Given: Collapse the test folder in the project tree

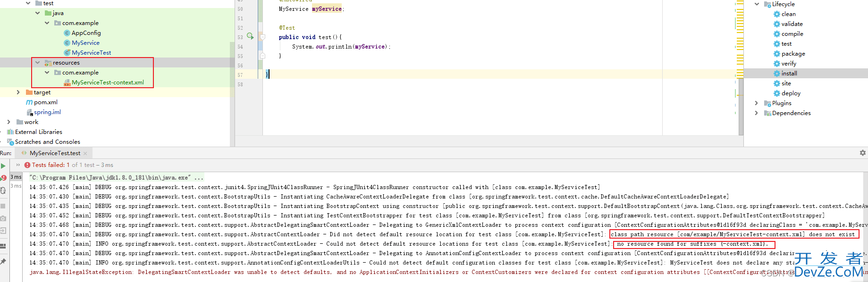Looking at the screenshot, I should click(x=28, y=3).
